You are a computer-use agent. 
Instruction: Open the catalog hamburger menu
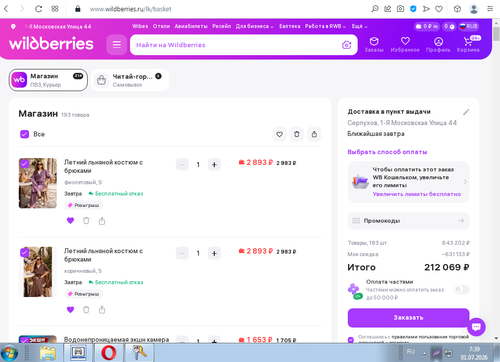tap(117, 45)
